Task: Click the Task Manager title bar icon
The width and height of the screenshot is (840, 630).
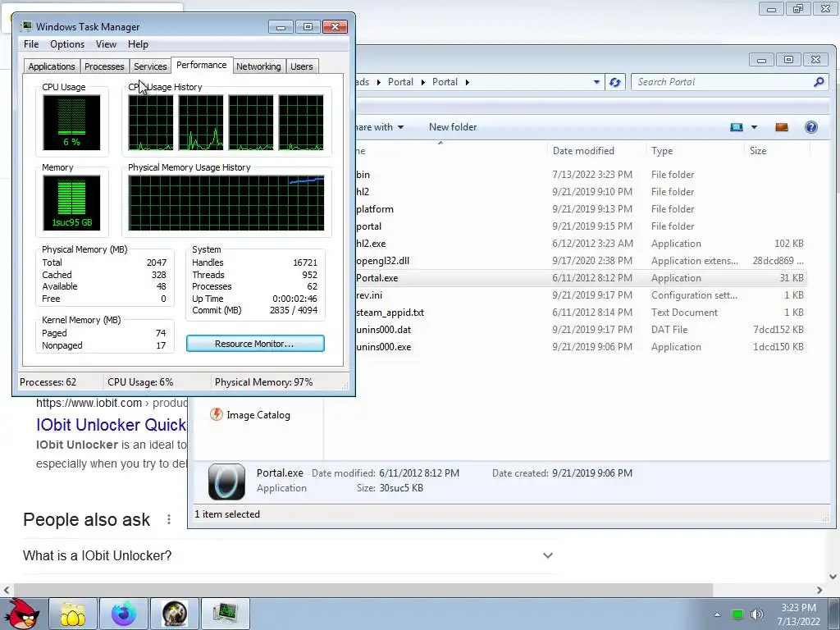Action: (x=25, y=26)
